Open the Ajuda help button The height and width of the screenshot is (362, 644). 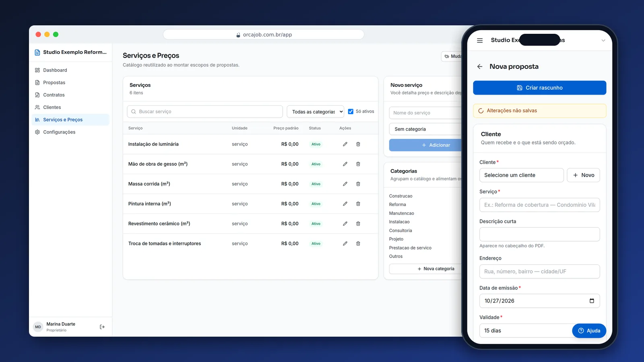(x=589, y=331)
